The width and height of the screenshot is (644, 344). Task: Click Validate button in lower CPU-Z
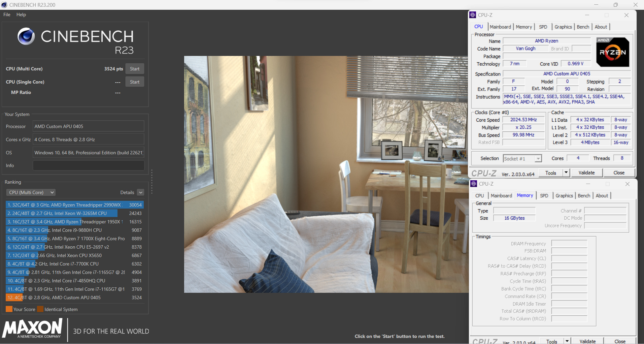pos(587,341)
